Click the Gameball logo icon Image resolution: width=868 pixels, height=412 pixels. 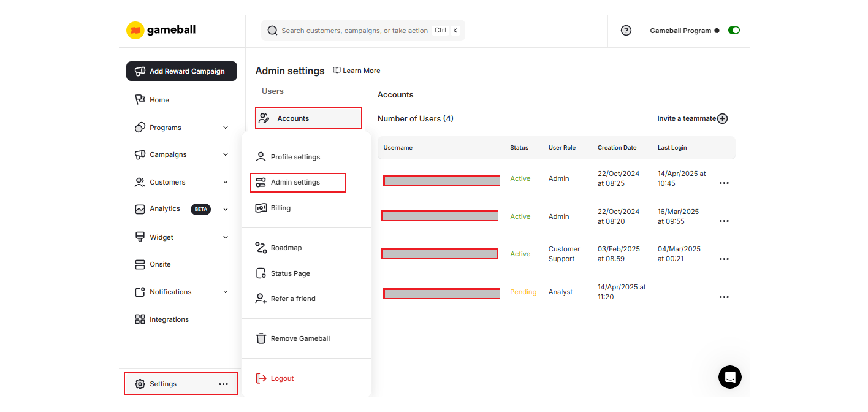click(x=135, y=30)
